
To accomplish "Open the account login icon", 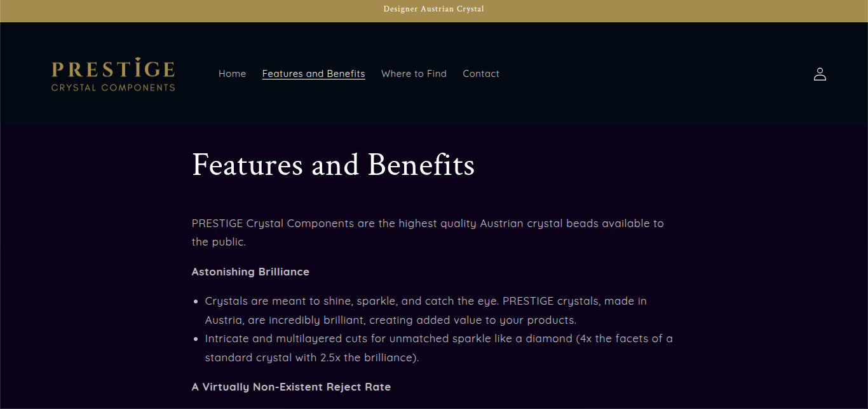I will 820,74.
